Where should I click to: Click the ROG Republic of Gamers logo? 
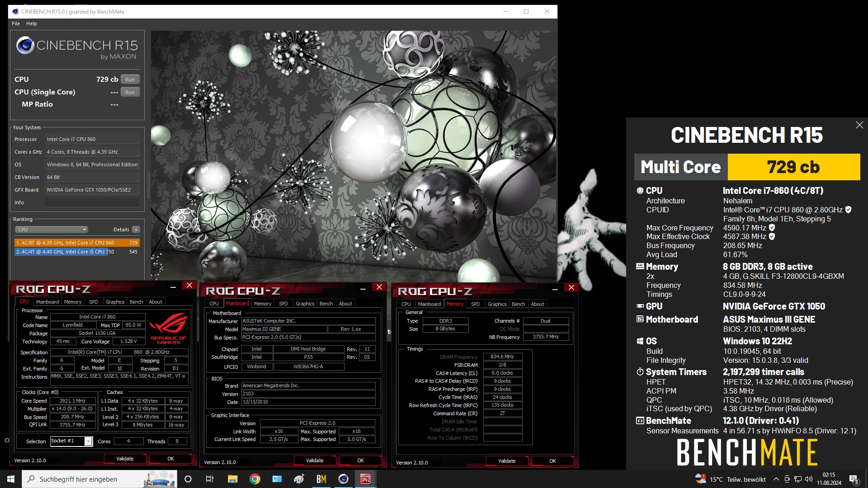[169, 328]
